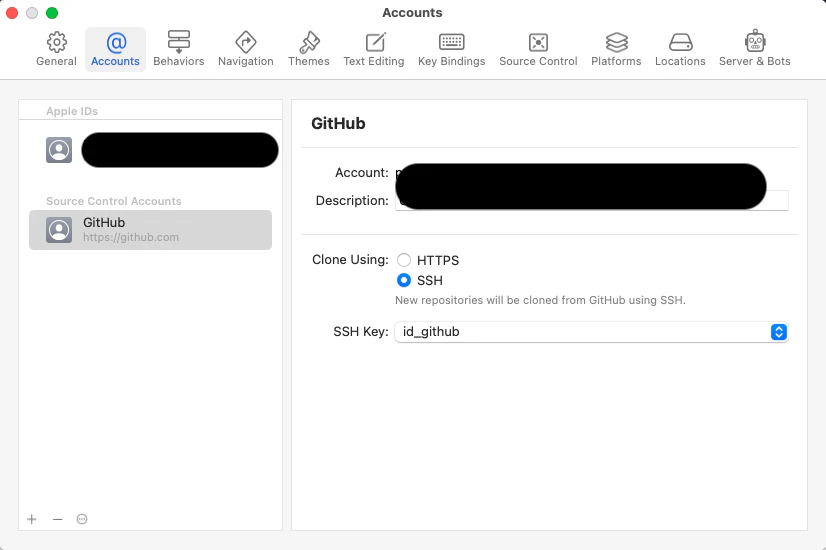Click the Apple IDs section header
The image size is (826, 550).
tap(72, 111)
